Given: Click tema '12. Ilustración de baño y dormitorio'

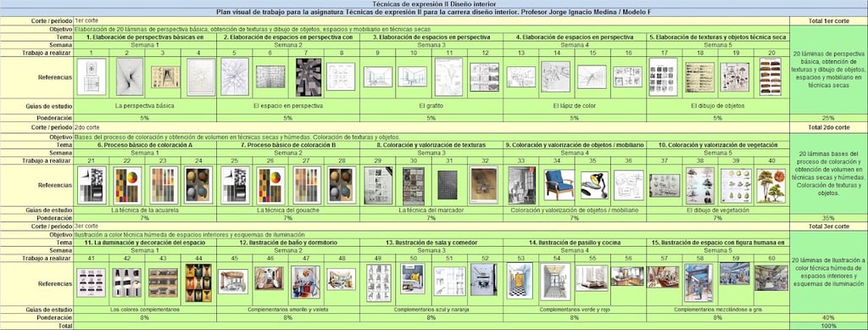Looking at the screenshot, I should (x=288, y=243).
